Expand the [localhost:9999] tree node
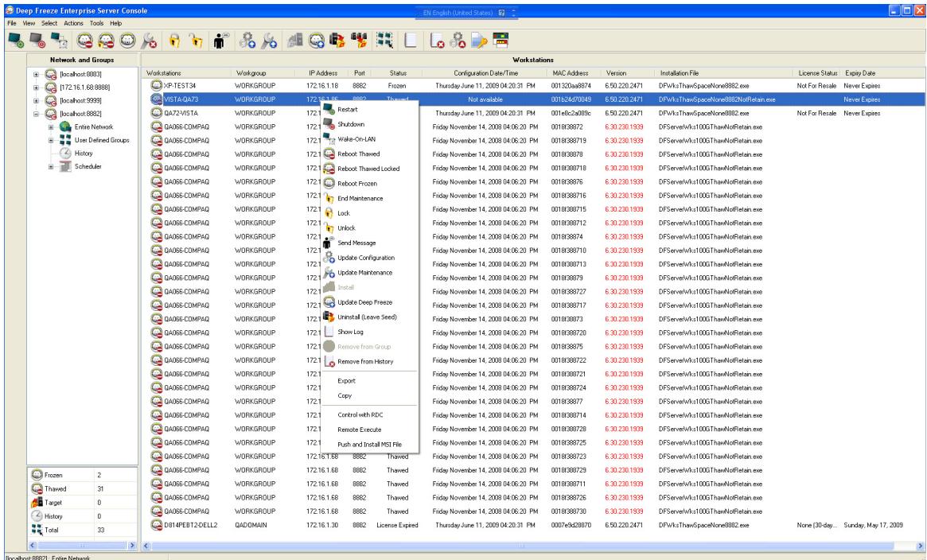 [x=36, y=100]
